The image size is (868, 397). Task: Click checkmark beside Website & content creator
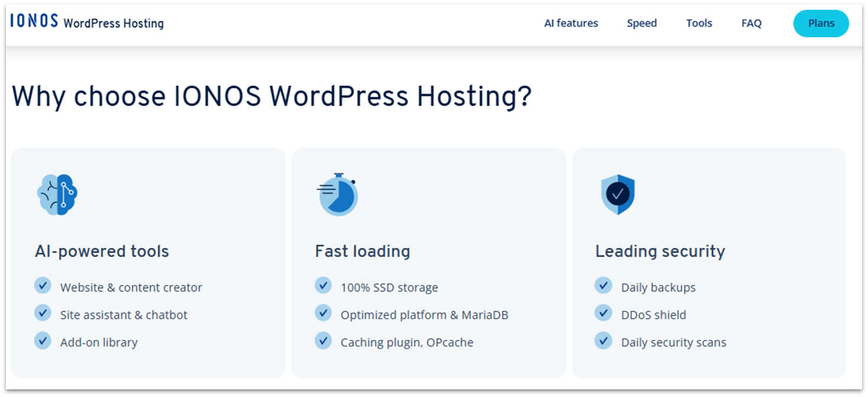click(x=43, y=286)
